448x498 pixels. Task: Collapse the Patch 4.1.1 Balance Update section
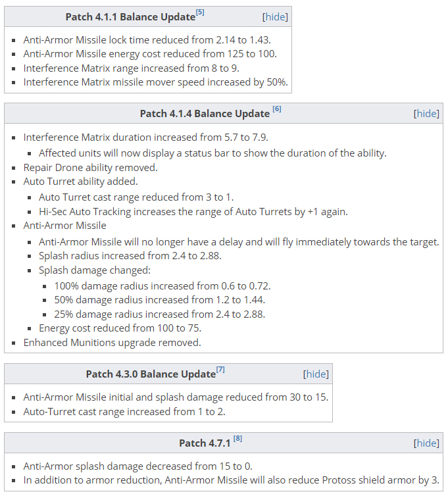point(275,17)
